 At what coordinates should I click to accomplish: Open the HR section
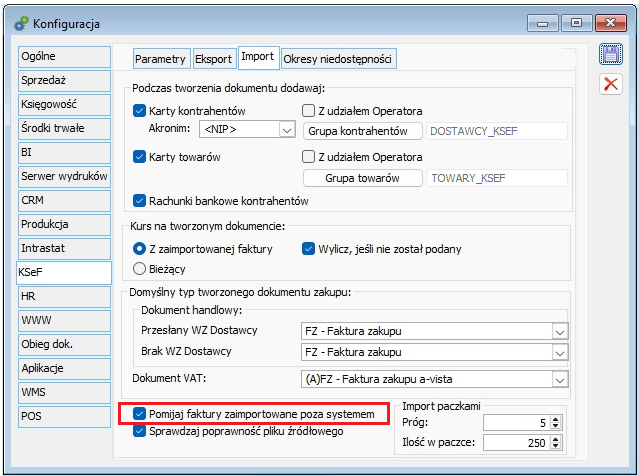pyautogui.click(x=64, y=296)
